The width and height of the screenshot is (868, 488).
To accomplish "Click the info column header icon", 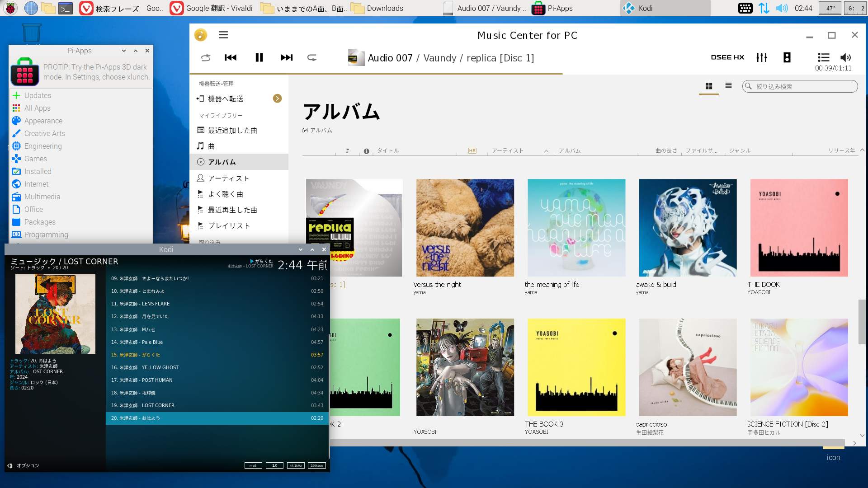I will pos(366,151).
